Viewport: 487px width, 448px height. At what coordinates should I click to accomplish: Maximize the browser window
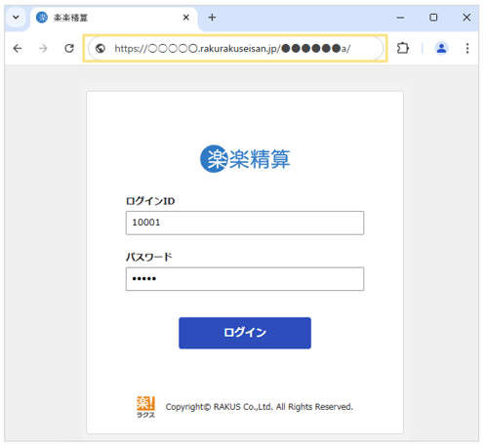pos(433,18)
